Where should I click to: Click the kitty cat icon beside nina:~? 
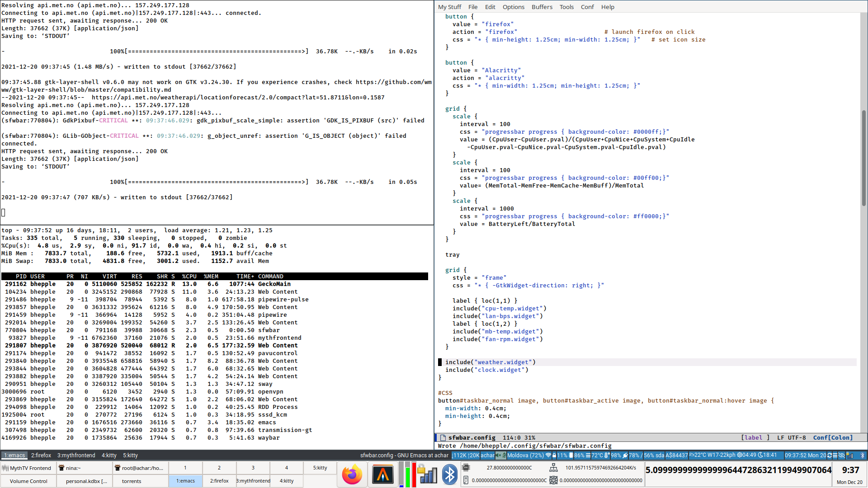[61, 468]
